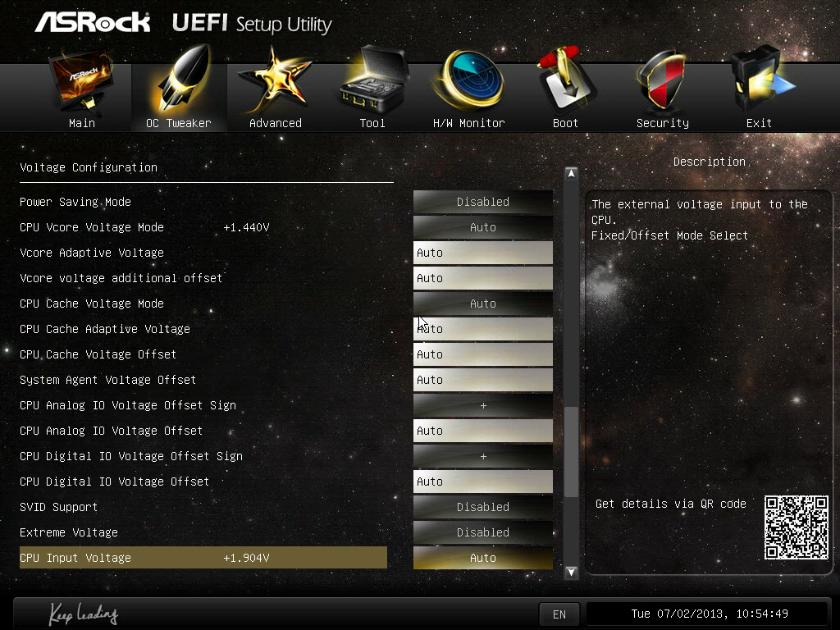This screenshot has width=840, height=630.
Task: Click the scroll down arrow
Action: pyautogui.click(x=571, y=572)
